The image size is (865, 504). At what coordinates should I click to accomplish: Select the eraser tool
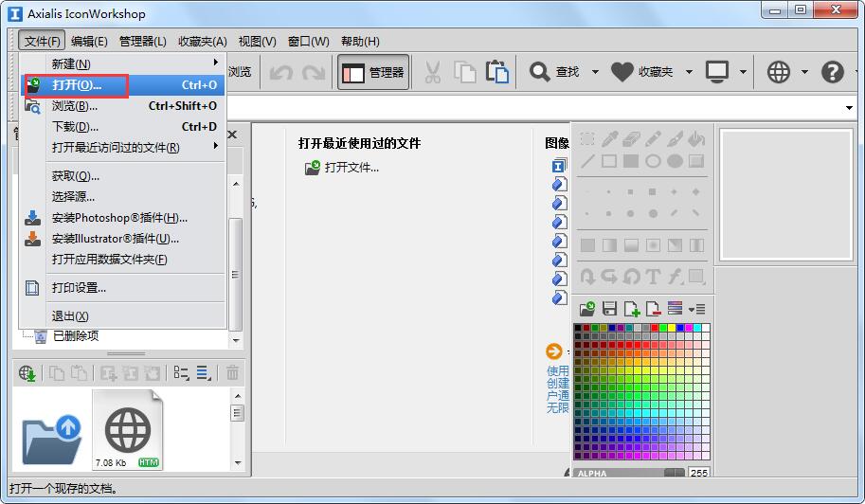coord(631,139)
